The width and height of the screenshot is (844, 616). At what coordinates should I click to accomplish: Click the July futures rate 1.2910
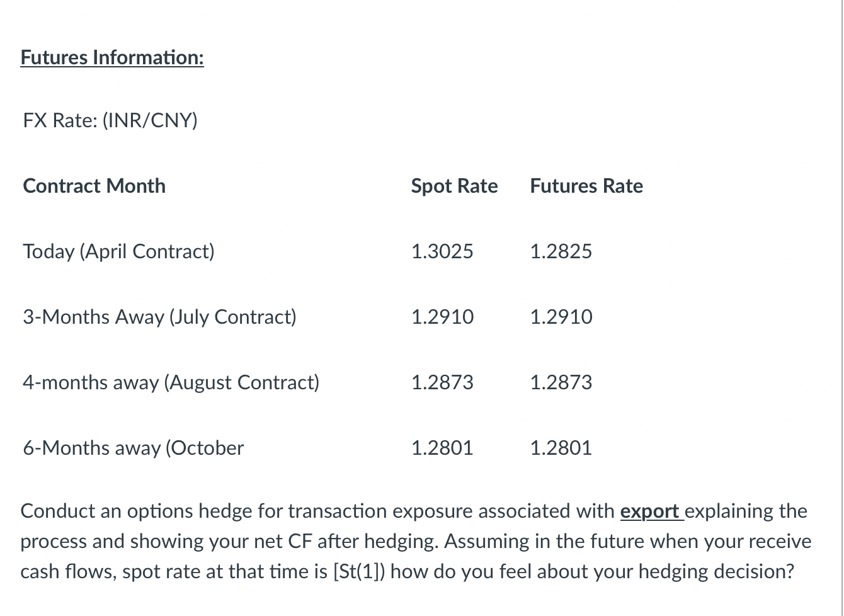click(561, 316)
